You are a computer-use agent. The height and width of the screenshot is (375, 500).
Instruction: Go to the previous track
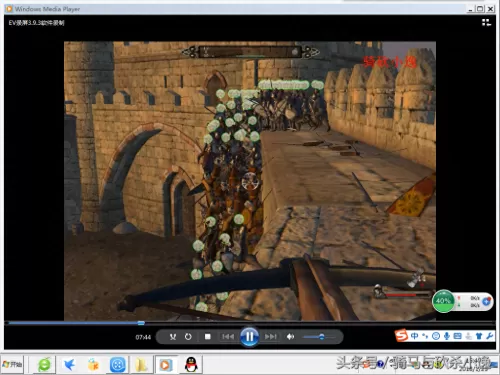228,337
